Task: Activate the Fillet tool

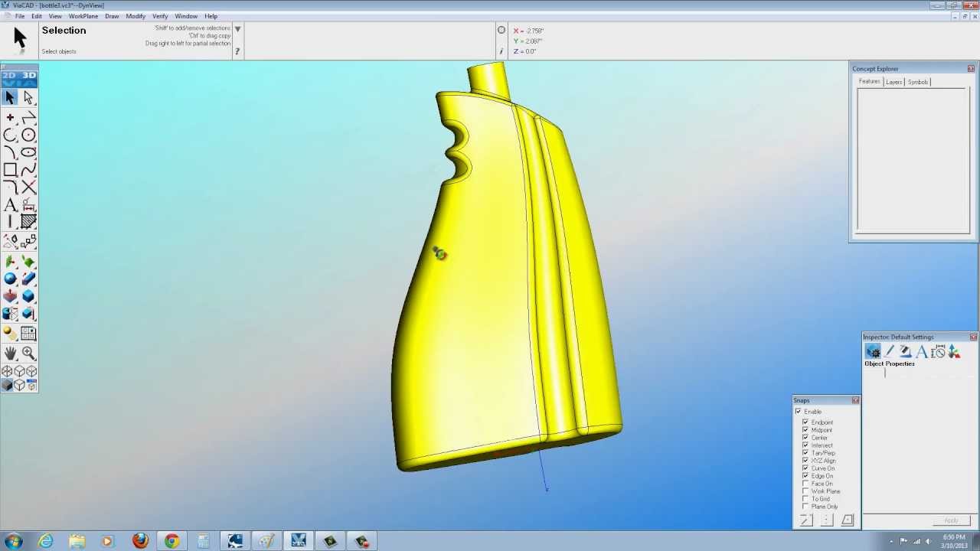Action: click(10, 187)
